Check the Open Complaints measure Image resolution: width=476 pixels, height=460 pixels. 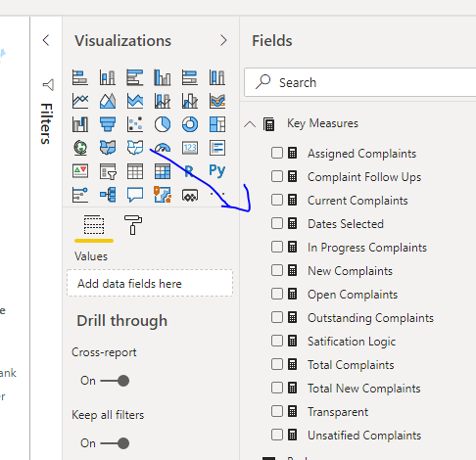pyautogui.click(x=277, y=294)
